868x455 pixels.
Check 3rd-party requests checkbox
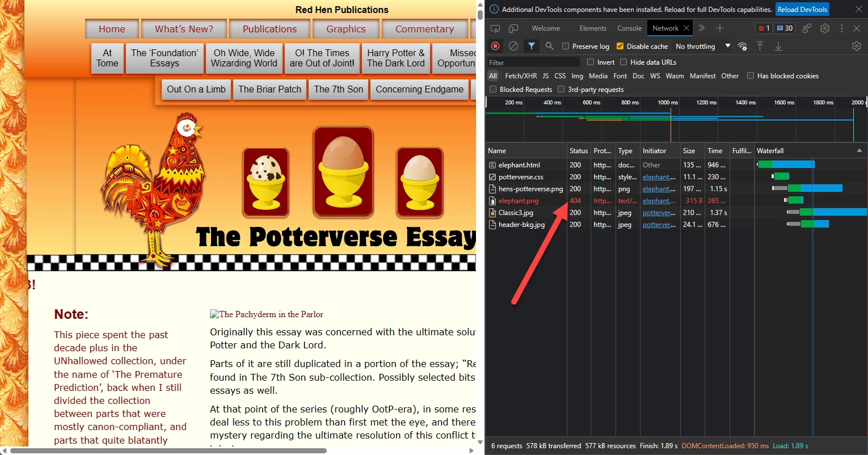coord(561,89)
